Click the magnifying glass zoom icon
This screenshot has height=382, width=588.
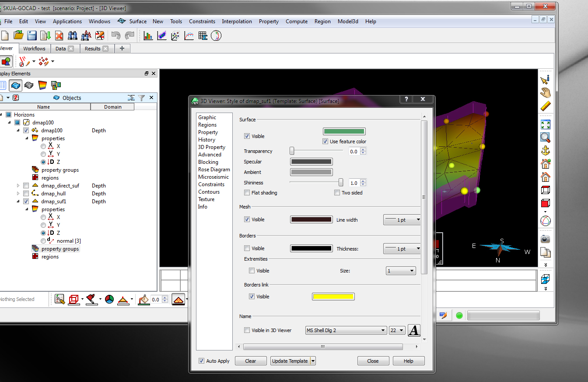pyautogui.click(x=545, y=138)
